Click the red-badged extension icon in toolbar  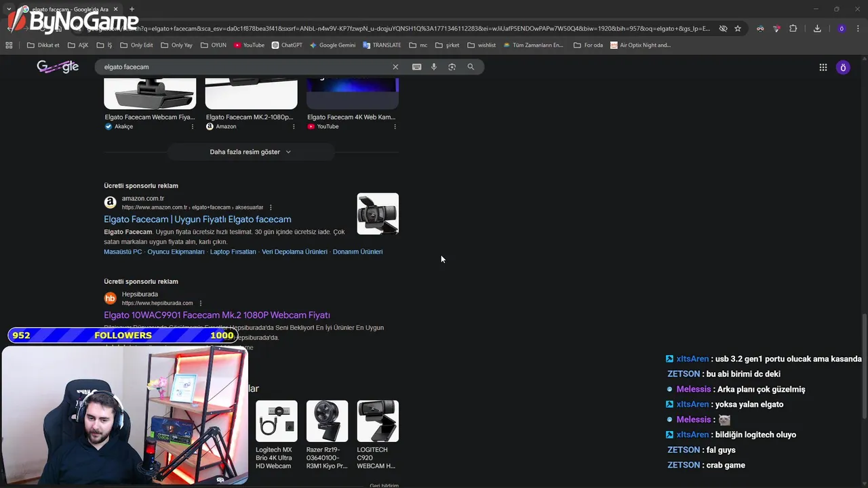776,28
